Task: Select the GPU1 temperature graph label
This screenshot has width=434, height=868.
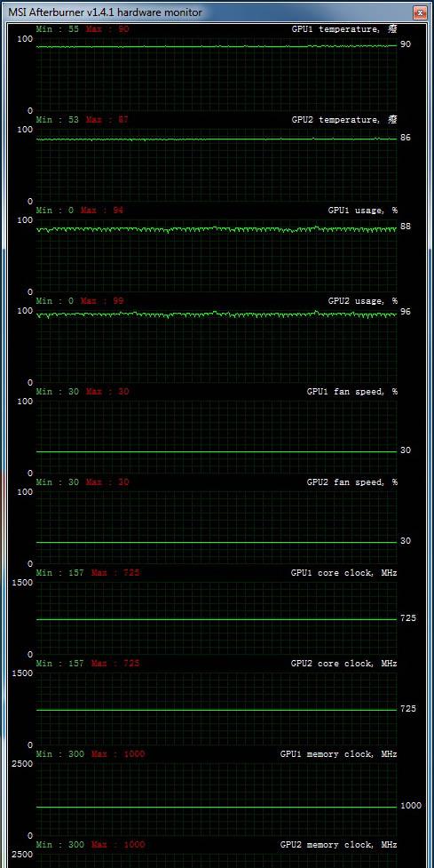Action: (x=344, y=28)
